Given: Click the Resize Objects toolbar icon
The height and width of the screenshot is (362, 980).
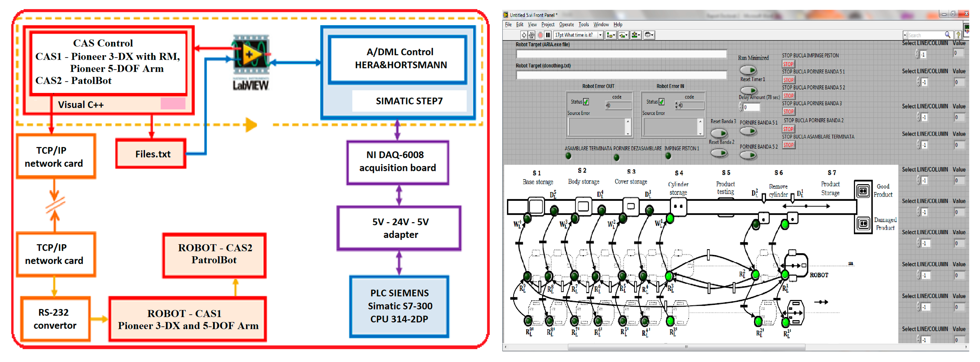Looking at the screenshot, I should coord(635,35).
